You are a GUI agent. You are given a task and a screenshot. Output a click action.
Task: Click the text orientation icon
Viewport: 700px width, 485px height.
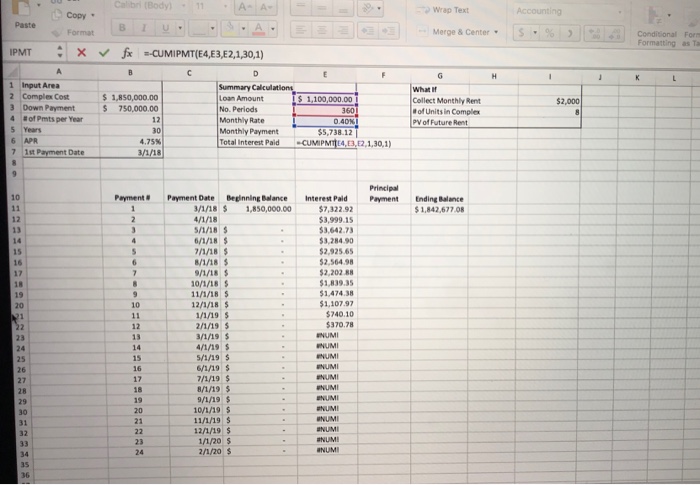click(x=367, y=8)
